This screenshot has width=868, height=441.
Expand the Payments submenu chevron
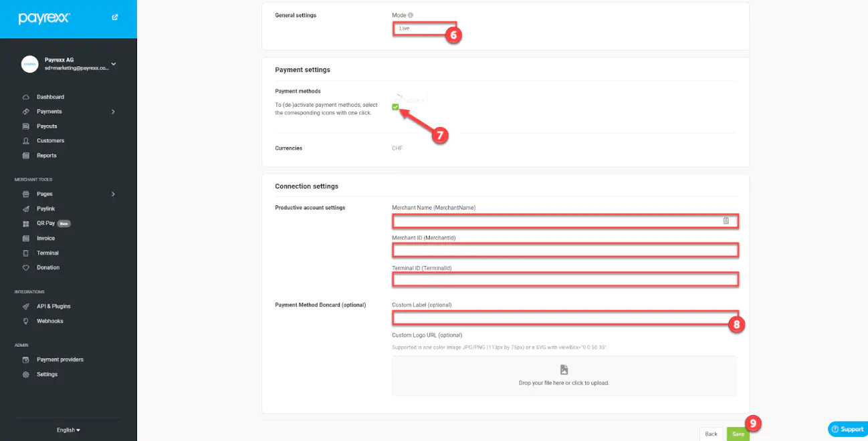[x=113, y=112]
